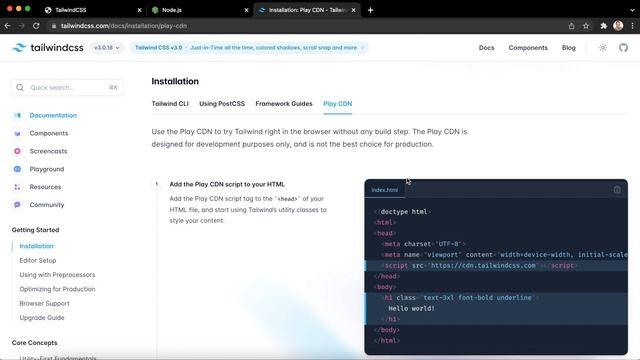
Task: Switch to the Using PostCSS tab
Action: click(x=222, y=104)
